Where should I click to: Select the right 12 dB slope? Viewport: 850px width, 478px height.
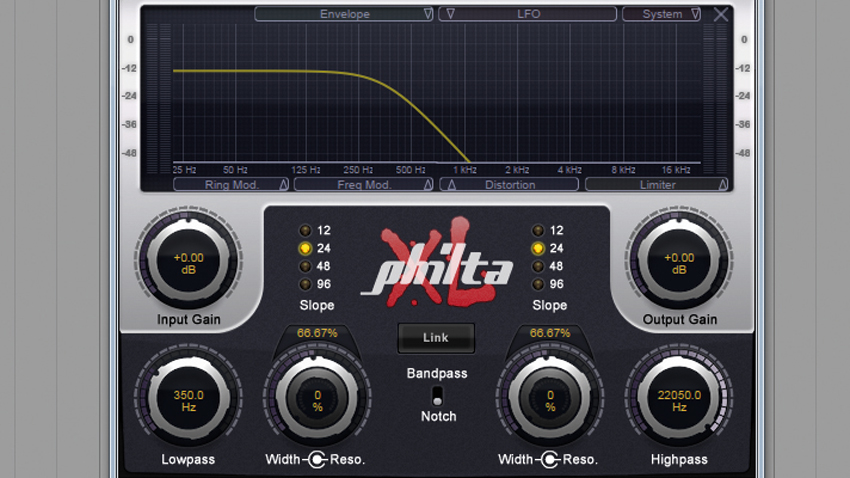[x=538, y=230]
